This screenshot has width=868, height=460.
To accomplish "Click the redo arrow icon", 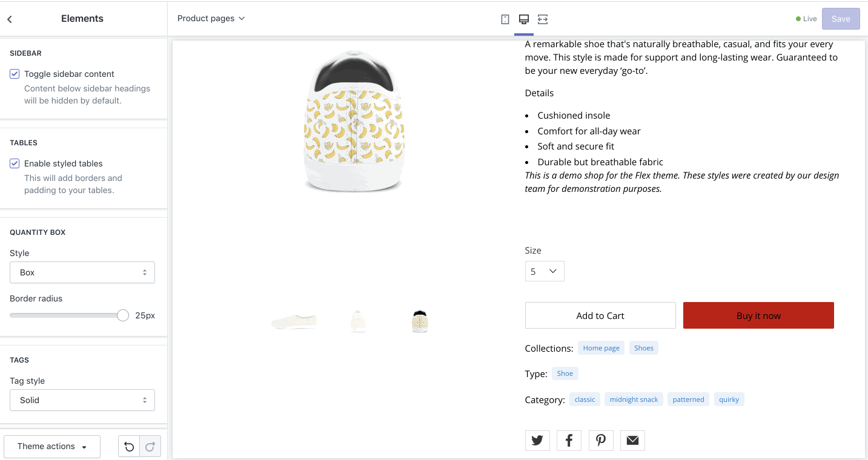I will [150, 447].
